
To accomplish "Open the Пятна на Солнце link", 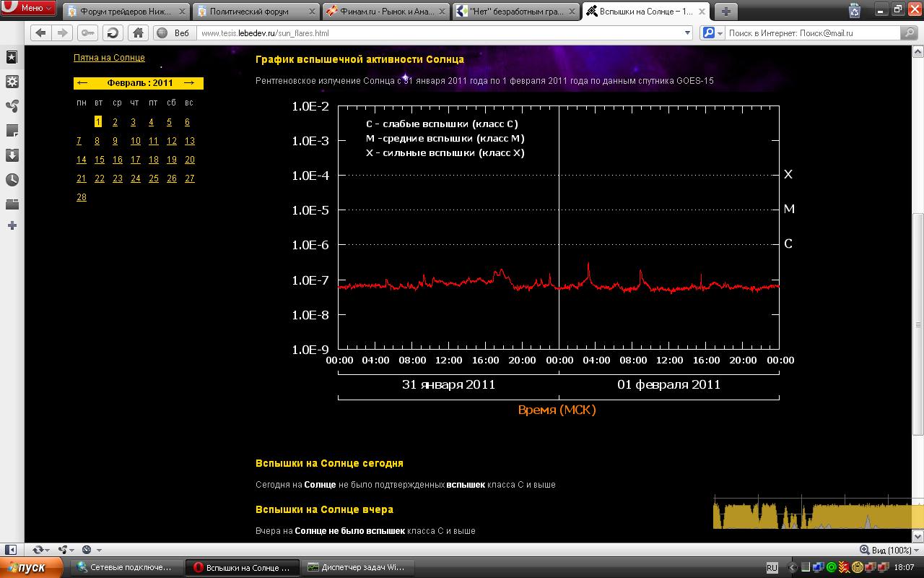I will (x=109, y=58).
